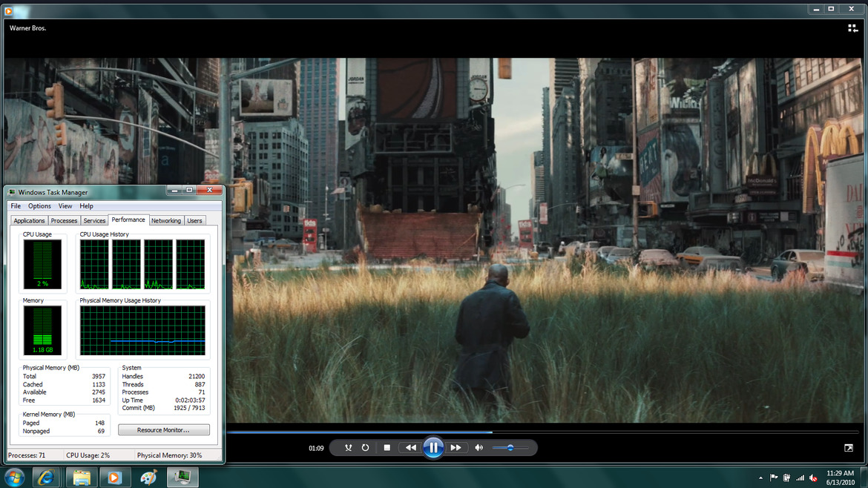Viewport: 868px width, 488px height.
Task: Click the Total physical memory 3957
Action: [99, 376]
